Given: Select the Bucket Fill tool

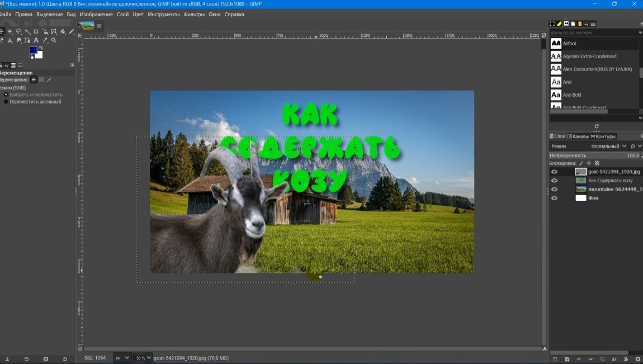Looking at the screenshot, I should pyautogui.click(x=62, y=31).
